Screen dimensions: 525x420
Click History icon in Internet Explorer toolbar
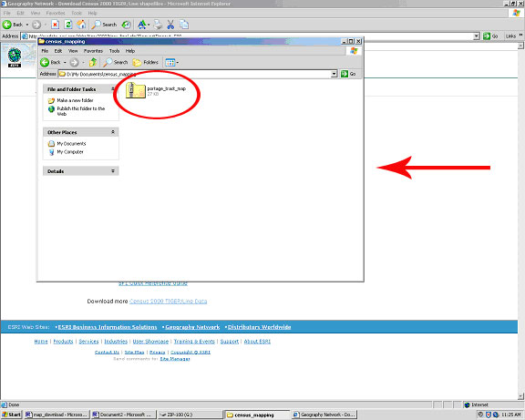point(126,25)
